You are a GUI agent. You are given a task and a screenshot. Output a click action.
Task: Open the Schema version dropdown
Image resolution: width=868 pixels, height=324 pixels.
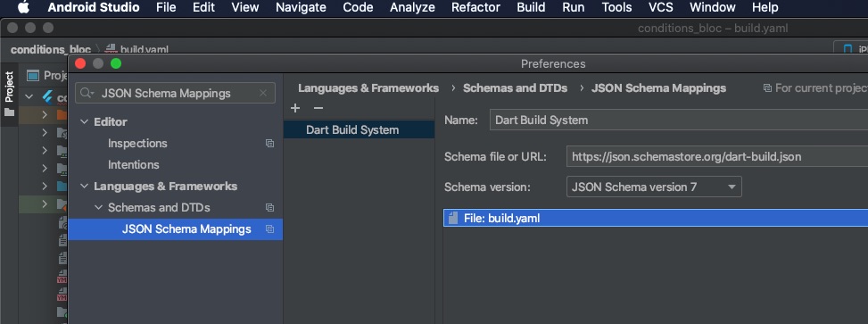[x=654, y=187]
